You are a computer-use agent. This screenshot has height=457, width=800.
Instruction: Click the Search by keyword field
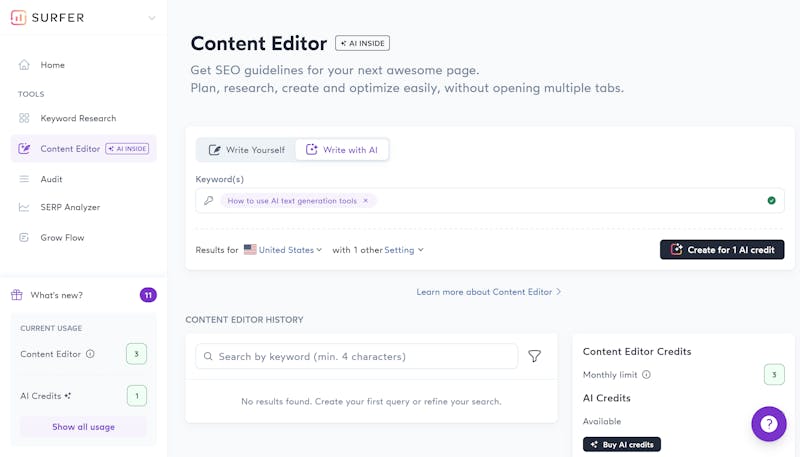tap(357, 356)
